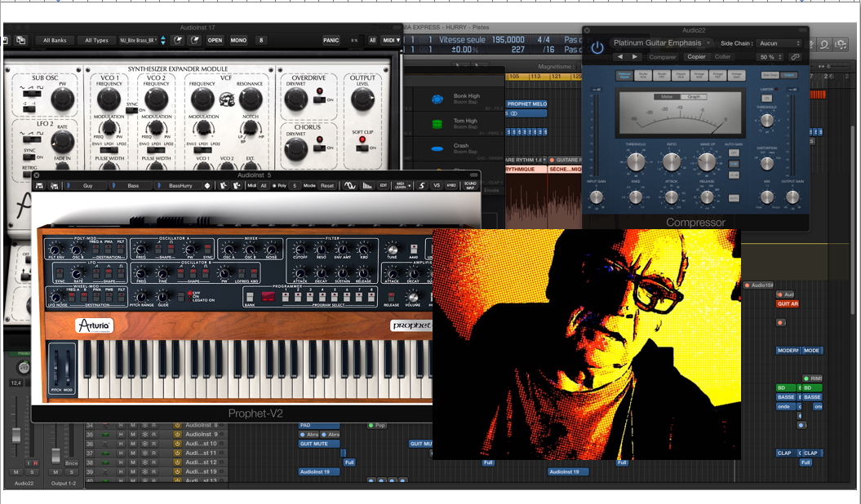This screenshot has width=861, height=504.
Task: Click the bars icon in AudioInst 5 toolbar
Action: point(367,186)
